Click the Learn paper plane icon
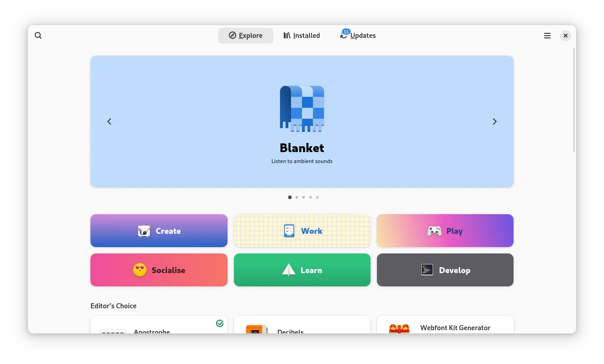Image resolution: width=604 pixels, height=364 pixels. tap(289, 270)
